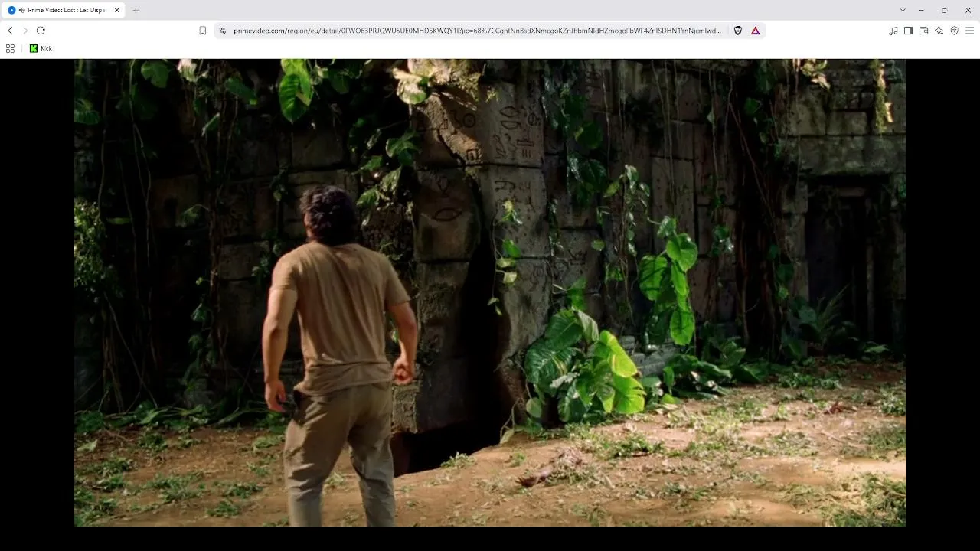Open the Brave Rewards triangle icon
Image resolution: width=980 pixels, height=551 pixels.
755,31
